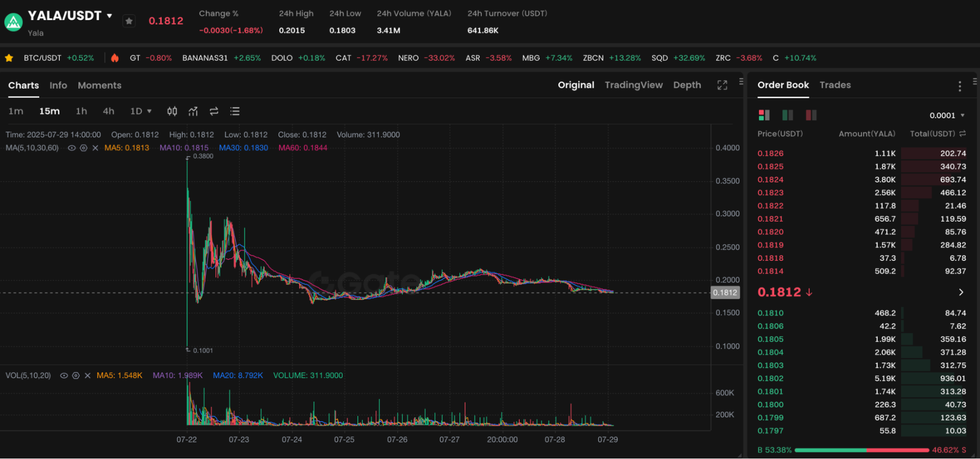Select the 1h timeframe
This screenshot has height=459, width=980.
(x=81, y=111)
